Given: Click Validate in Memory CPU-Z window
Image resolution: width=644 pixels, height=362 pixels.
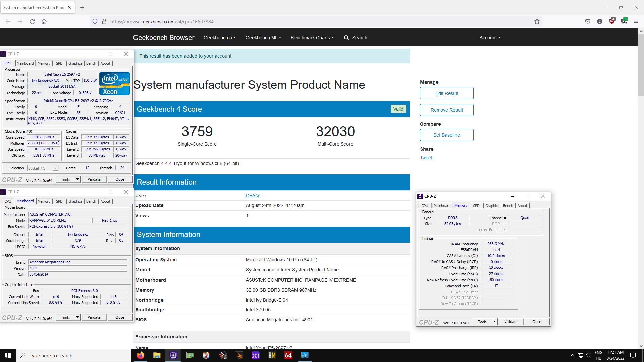Looking at the screenshot, I should coord(511,322).
